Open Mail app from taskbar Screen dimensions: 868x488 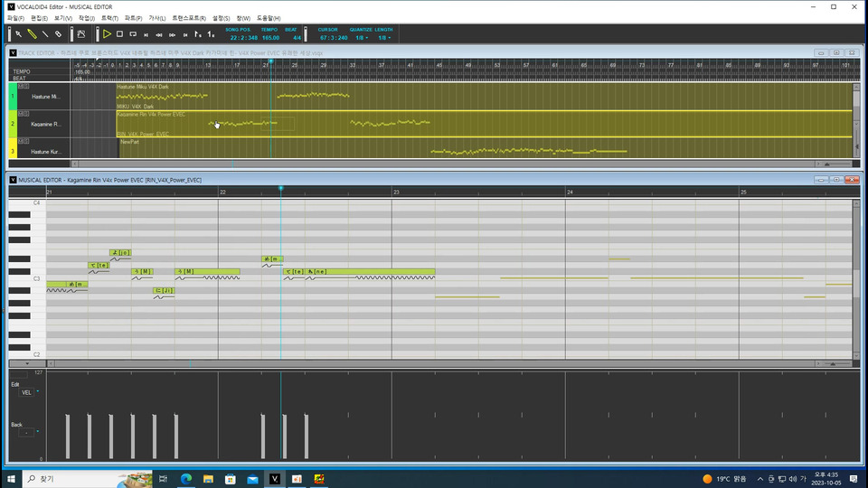pyautogui.click(x=252, y=479)
